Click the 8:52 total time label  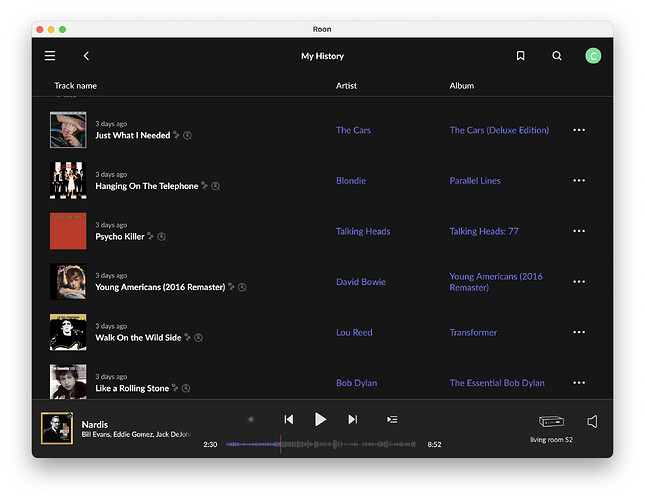point(434,444)
